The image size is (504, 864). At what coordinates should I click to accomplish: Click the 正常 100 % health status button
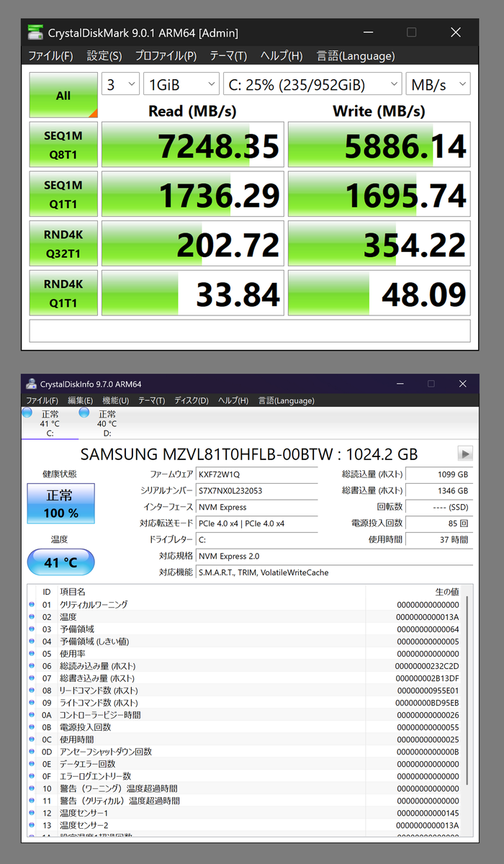pos(60,504)
